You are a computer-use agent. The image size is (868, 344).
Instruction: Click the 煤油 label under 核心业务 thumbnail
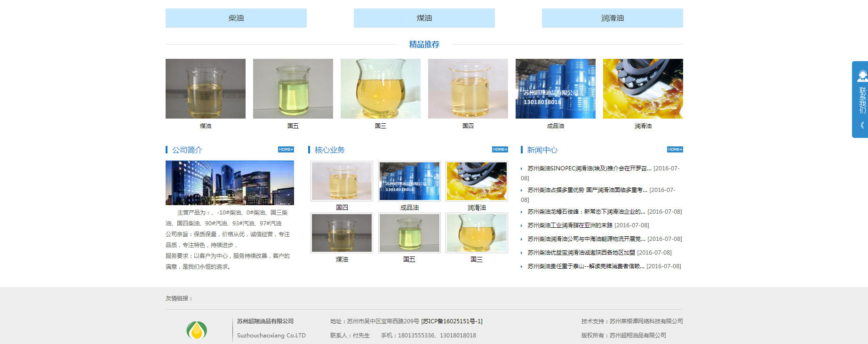(x=342, y=259)
